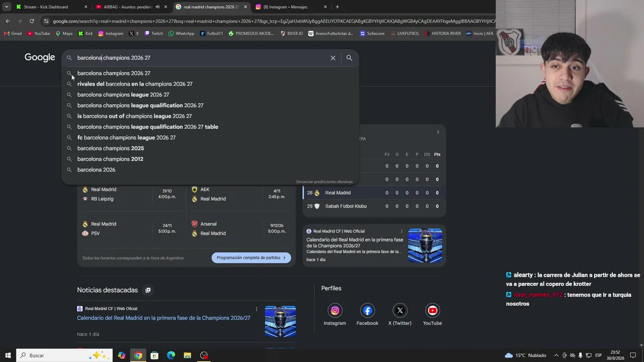
Task: Open a new browser tab with the plus button
Action: point(337,7)
